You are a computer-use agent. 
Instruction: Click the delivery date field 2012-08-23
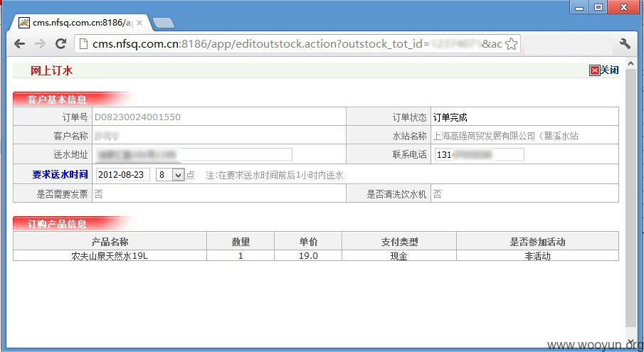123,175
